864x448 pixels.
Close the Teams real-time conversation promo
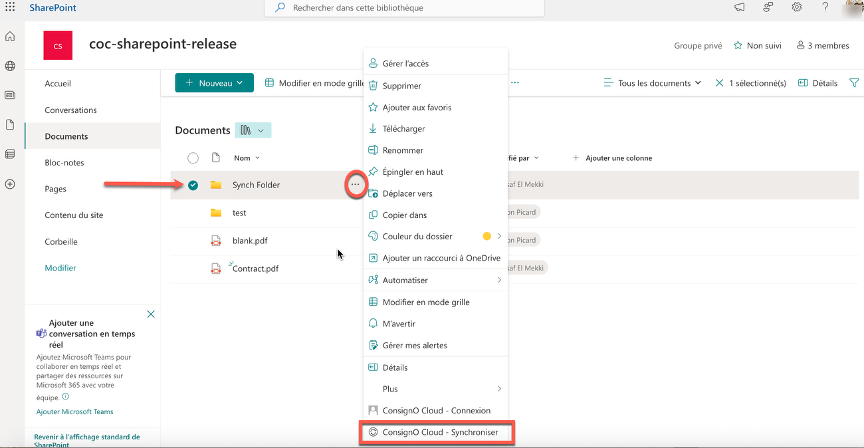[151, 315]
